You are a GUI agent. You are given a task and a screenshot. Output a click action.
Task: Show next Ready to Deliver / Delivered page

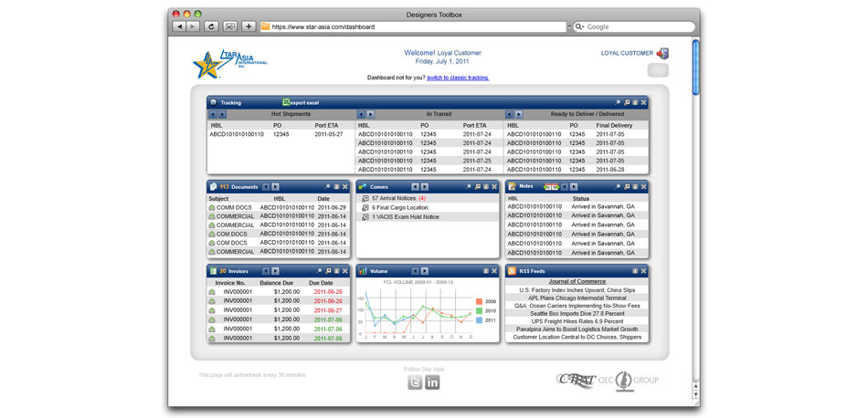[519, 114]
